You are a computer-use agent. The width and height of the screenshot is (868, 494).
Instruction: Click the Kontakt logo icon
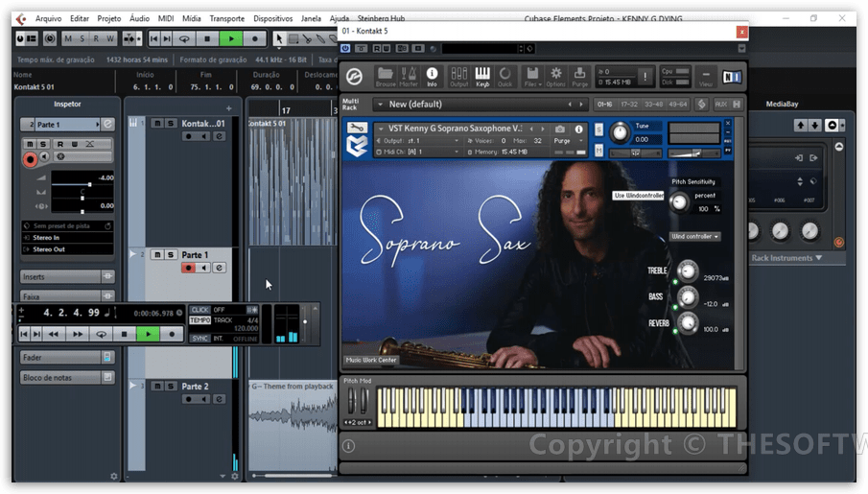click(x=354, y=77)
